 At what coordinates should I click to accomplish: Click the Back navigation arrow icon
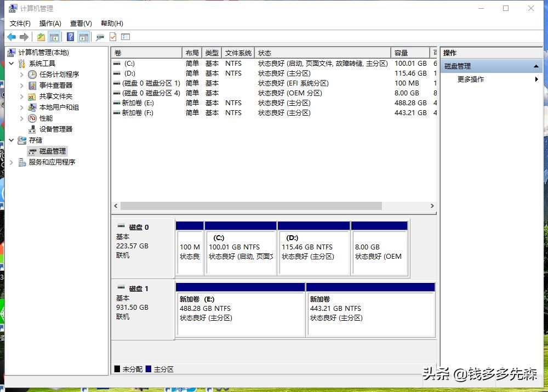point(12,37)
